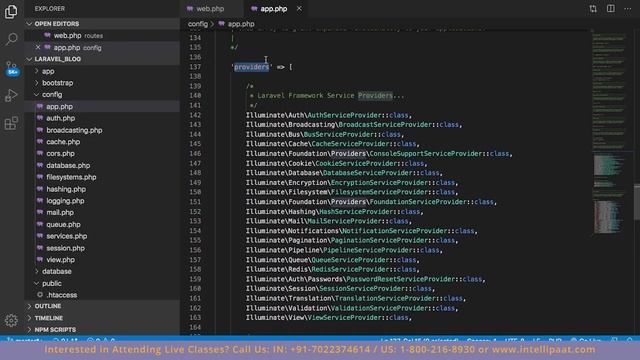The width and height of the screenshot is (640, 360).
Task: Click the Explorer panel title
Action: coord(49,9)
